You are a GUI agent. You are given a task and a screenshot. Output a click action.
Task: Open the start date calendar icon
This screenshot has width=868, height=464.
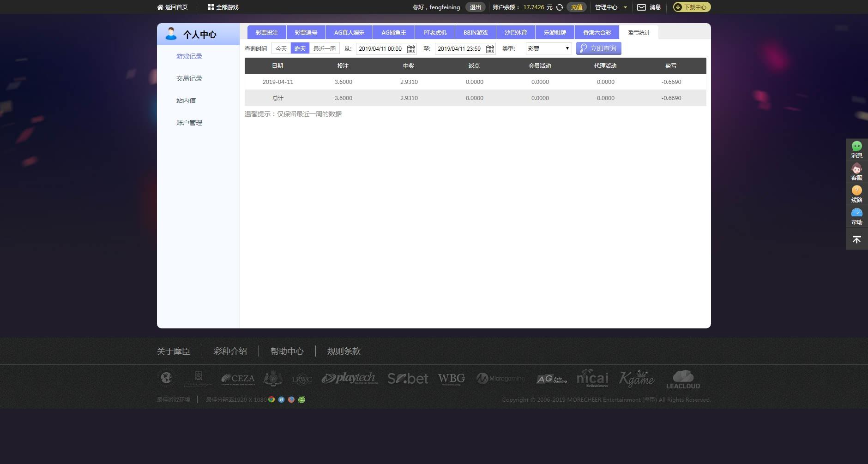pyautogui.click(x=411, y=49)
